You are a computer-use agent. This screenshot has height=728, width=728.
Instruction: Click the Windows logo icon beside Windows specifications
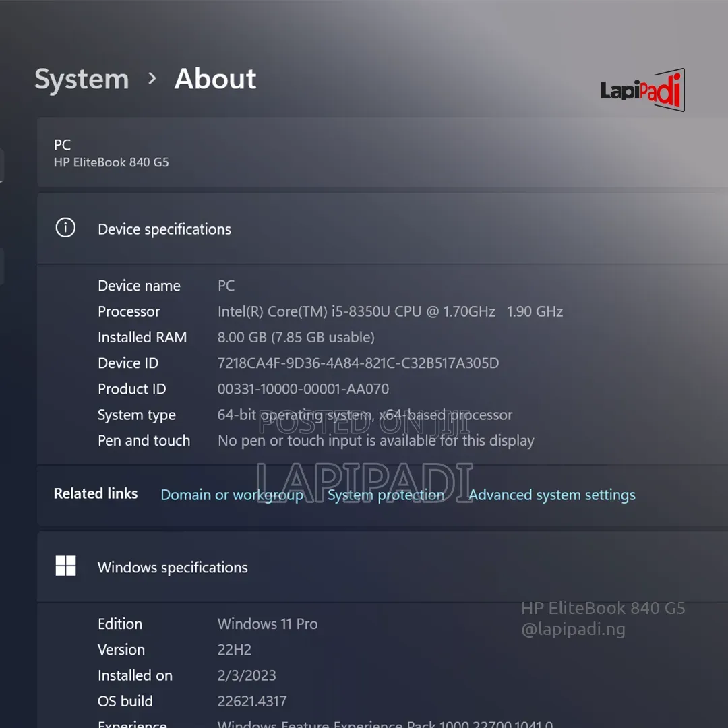click(65, 566)
